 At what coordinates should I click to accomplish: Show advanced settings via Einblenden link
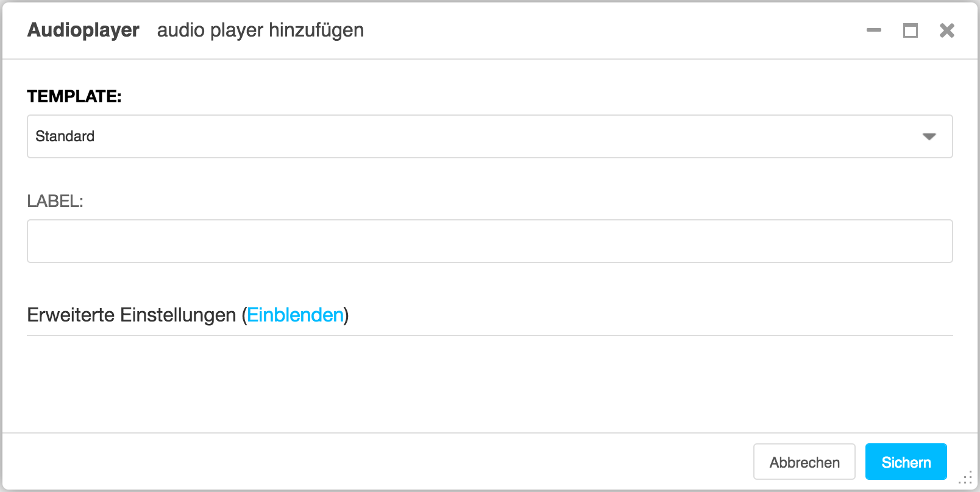(296, 315)
